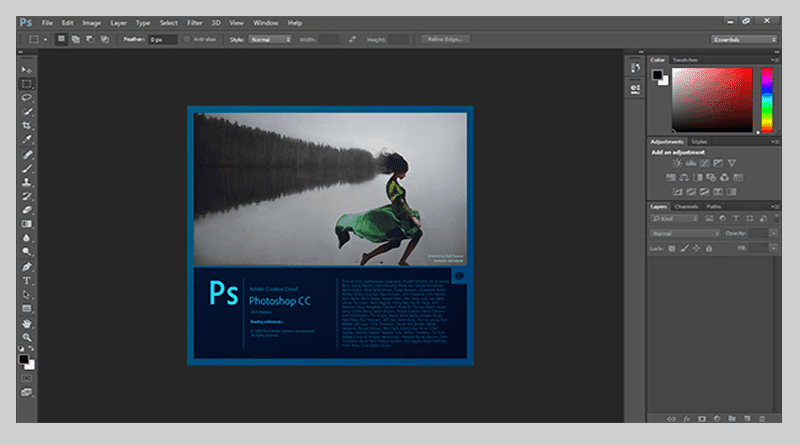Viewport: 800px width, 445px height.
Task: Add a Channel Mixer adjustment
Action: point(724,178)
